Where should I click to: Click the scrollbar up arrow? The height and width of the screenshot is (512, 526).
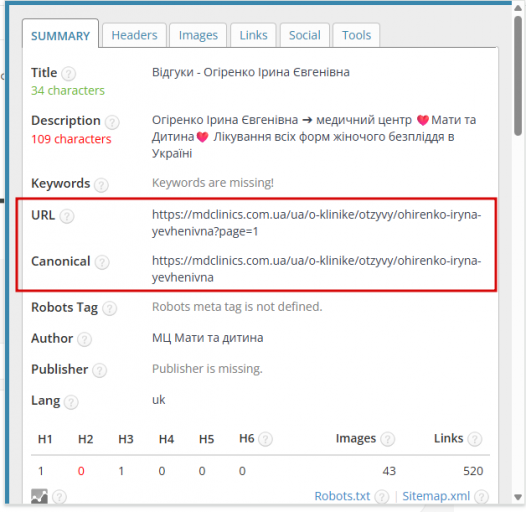coord(518,8)
